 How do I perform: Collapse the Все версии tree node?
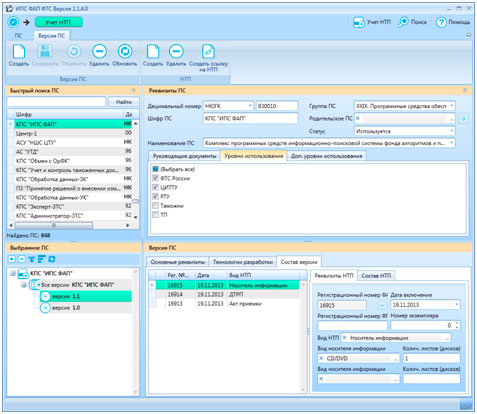click(x=24, y=285)
